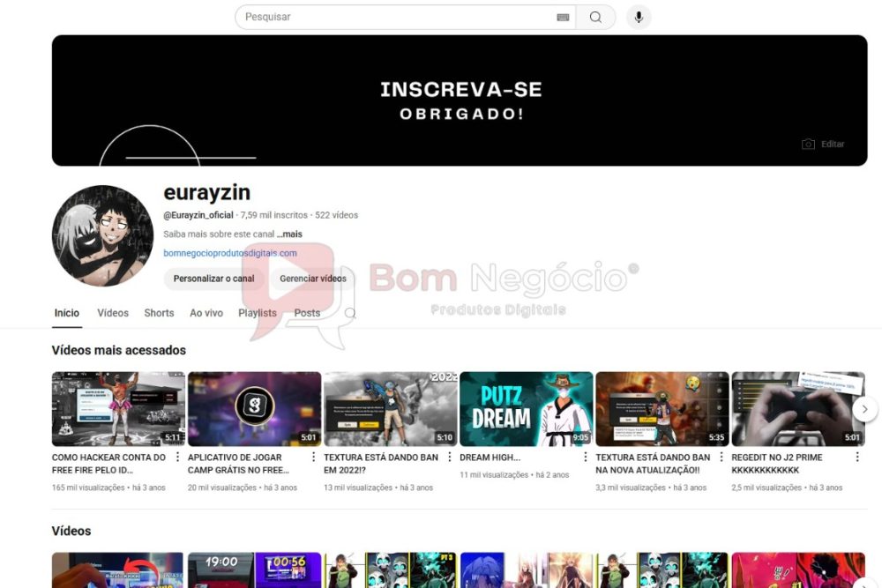Open the Ao vivo tab

(206, 313)
